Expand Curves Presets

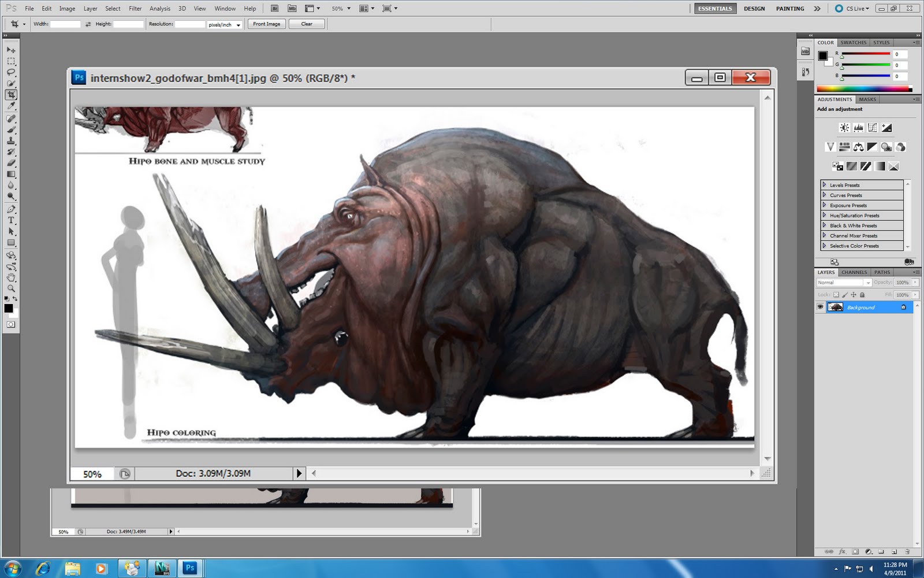[x=824, y=195]
